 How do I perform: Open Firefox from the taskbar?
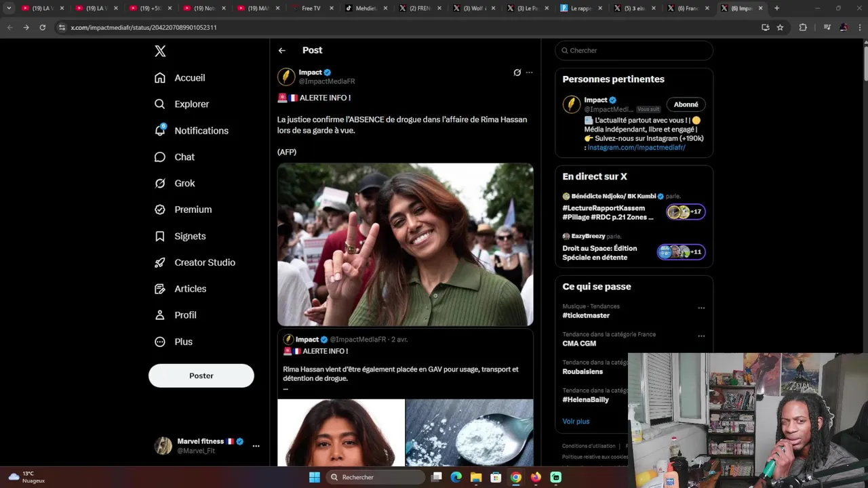click(536, 477)
